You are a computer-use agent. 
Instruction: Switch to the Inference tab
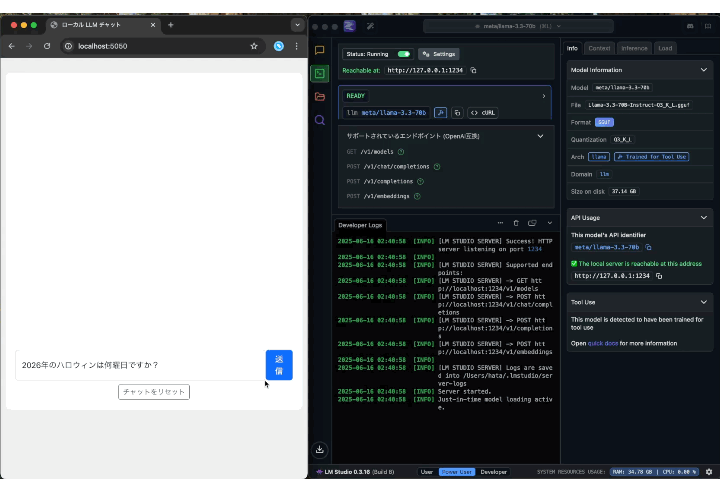(x=634, y=48)
